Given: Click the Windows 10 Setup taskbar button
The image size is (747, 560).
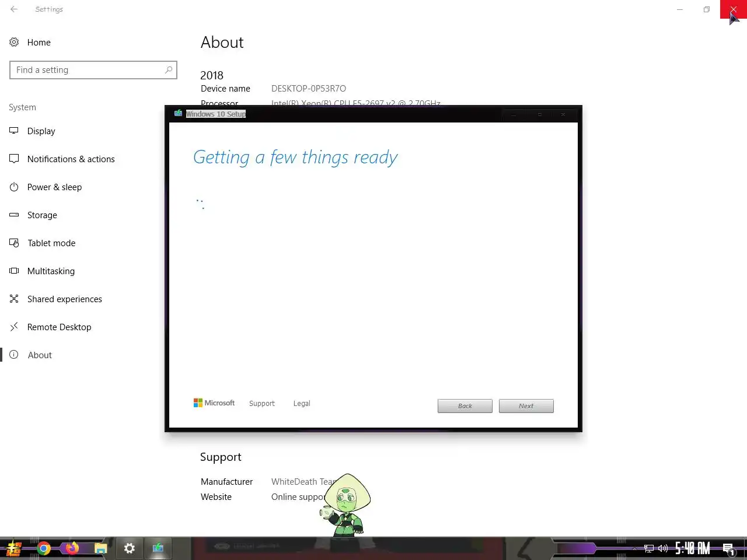Looking at the screenshot, I should (x=158, y=548).
